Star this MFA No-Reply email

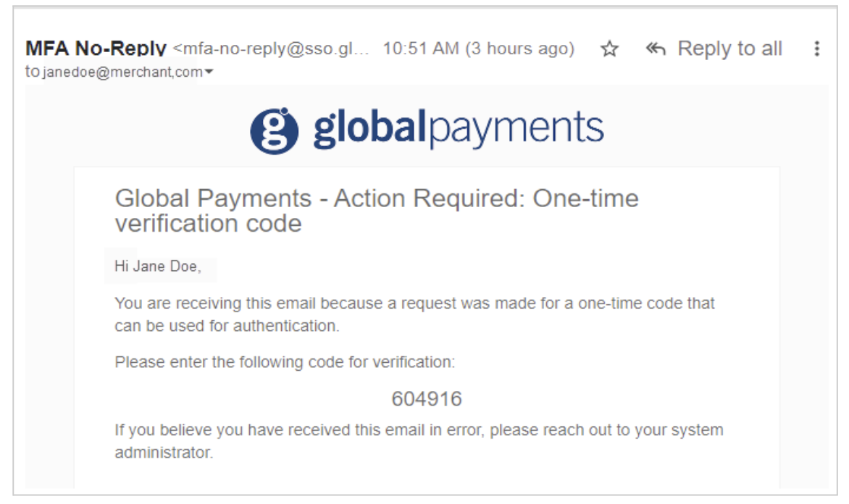click(610, 49)
